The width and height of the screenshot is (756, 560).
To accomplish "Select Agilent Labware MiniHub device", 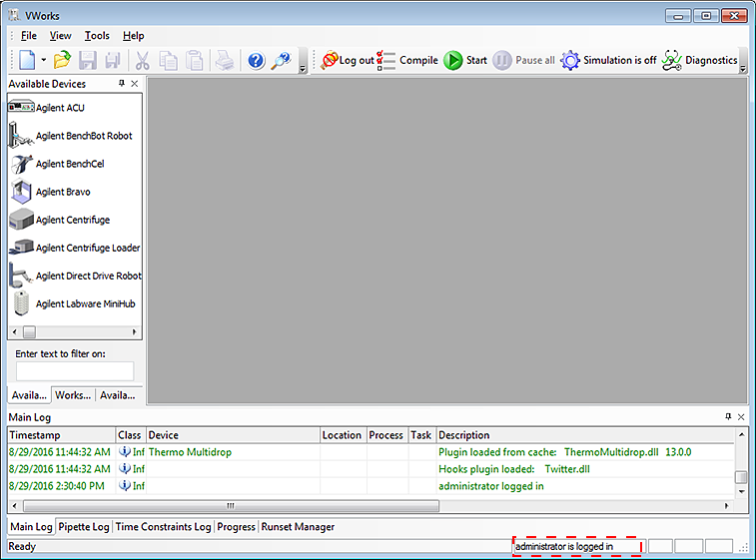I will coord(72,303).
